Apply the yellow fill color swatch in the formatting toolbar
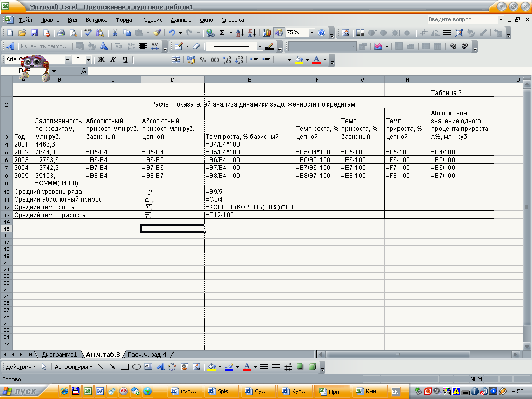 pyautogui.click(x=299, y=60)
